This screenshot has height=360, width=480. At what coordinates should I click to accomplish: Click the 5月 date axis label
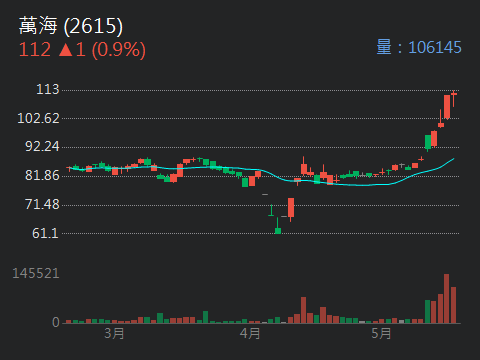381,333
